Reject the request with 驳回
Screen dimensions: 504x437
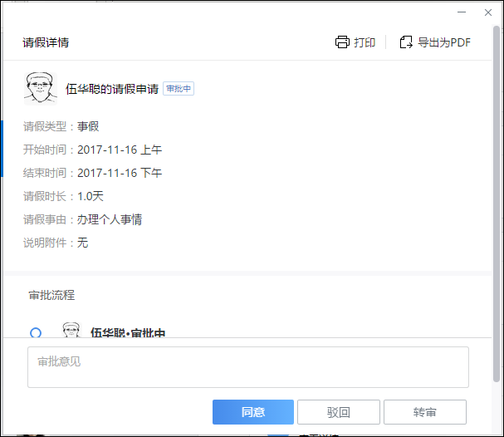(x=338, y=412)
